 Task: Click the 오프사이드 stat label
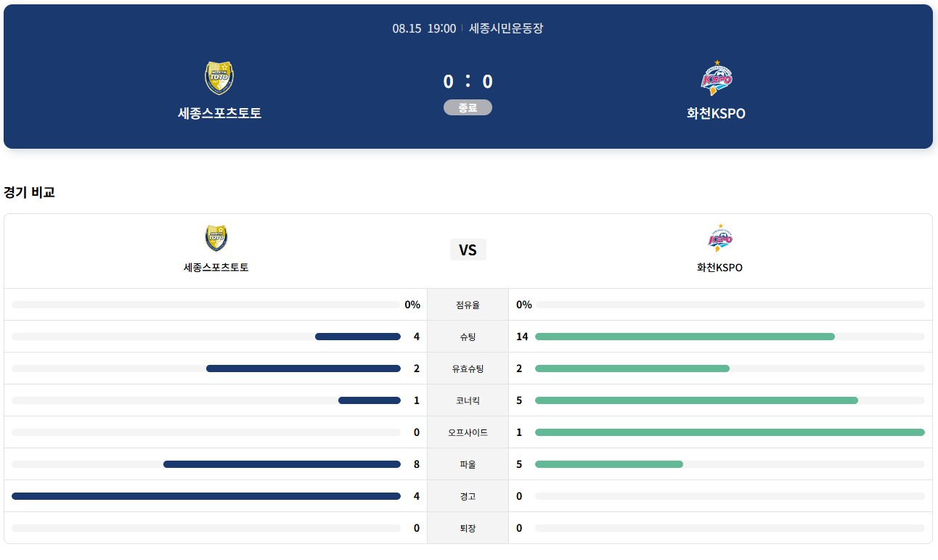[468, 432]
